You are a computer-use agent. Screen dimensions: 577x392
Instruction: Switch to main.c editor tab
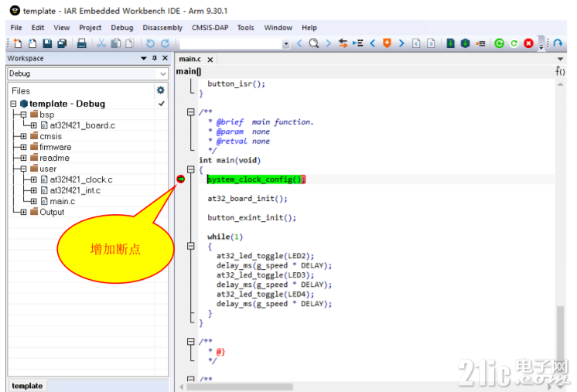tap(189, 59)
